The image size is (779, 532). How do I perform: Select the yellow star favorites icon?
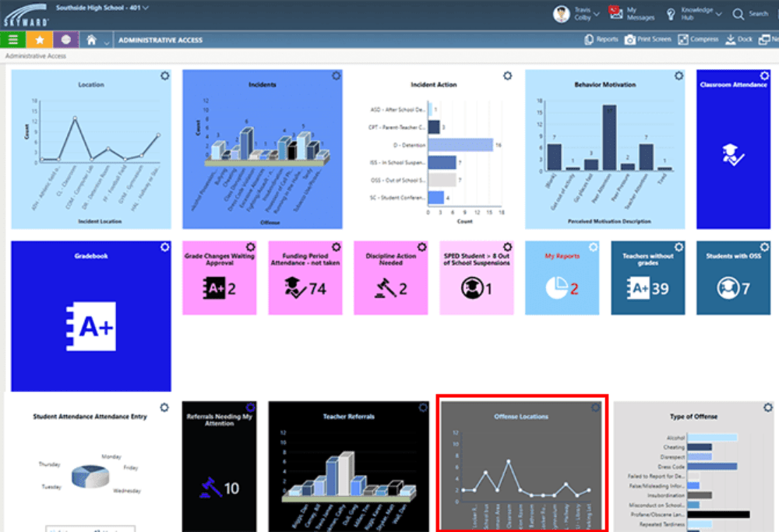coord(39,38)
